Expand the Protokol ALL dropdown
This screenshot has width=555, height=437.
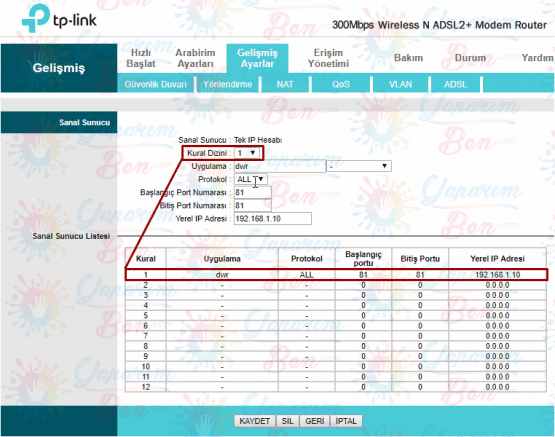point(251,179)
